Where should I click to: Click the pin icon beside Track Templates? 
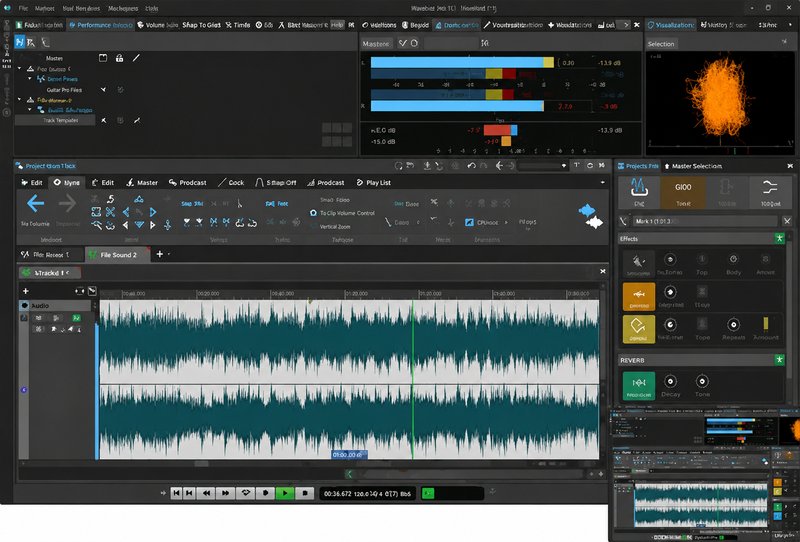click(x=104, y=120)
